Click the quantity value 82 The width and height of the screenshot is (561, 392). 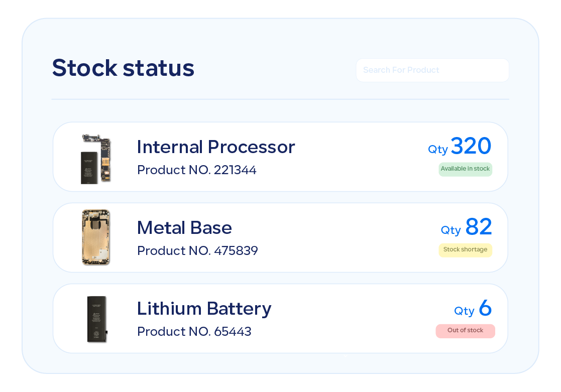478,227
